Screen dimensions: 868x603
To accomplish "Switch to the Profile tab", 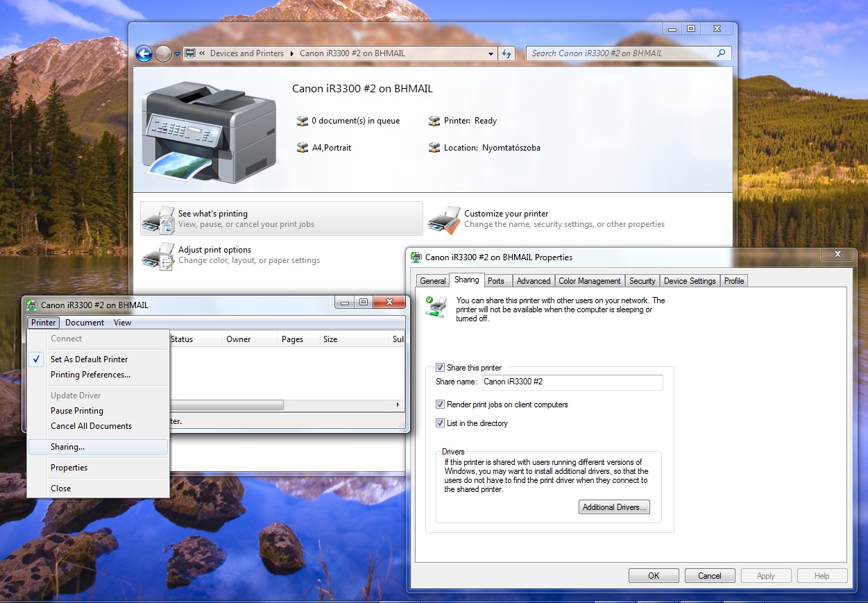I will coord(734,281).
